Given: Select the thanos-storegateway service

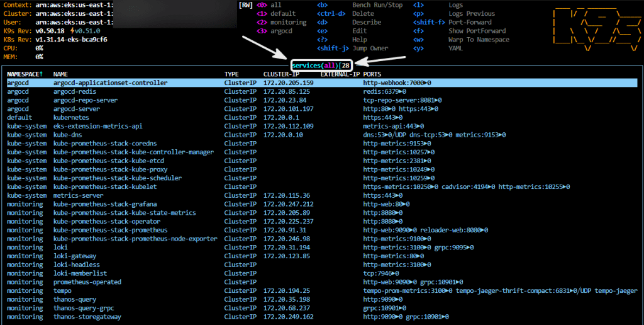Looking at the screenshot, I should [87, 316].
